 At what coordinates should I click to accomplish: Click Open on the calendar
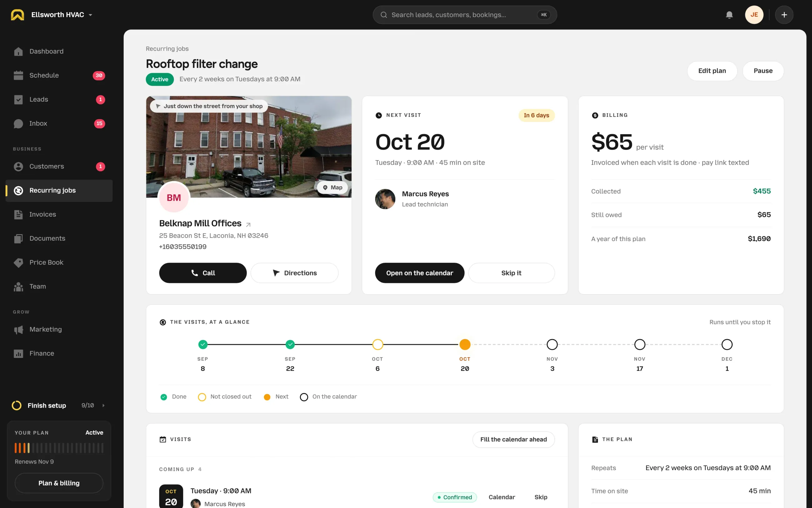click(419, 273)
